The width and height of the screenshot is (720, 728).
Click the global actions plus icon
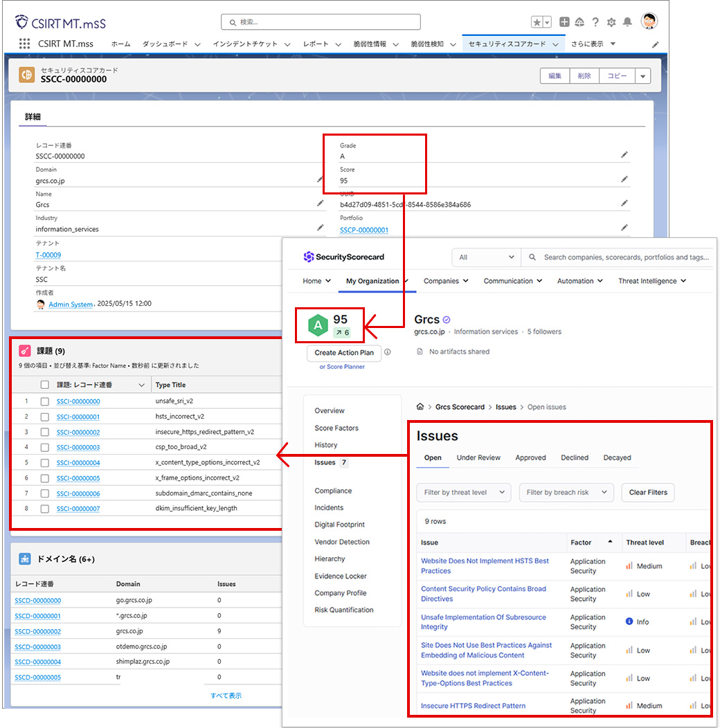coord(564,22)
